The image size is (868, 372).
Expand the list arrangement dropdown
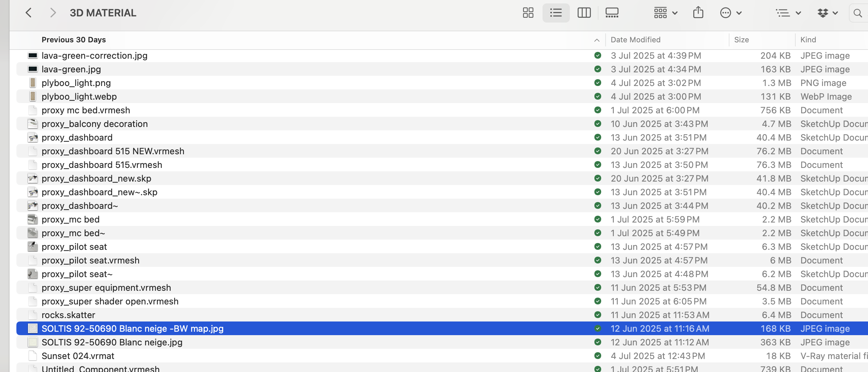tap(788, 13)
